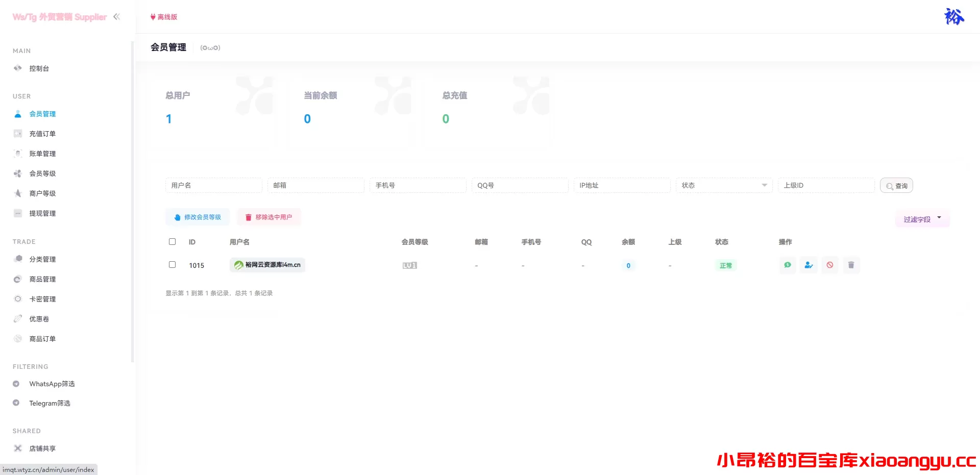Click inside the 用户名 username search field

(213, 185)
